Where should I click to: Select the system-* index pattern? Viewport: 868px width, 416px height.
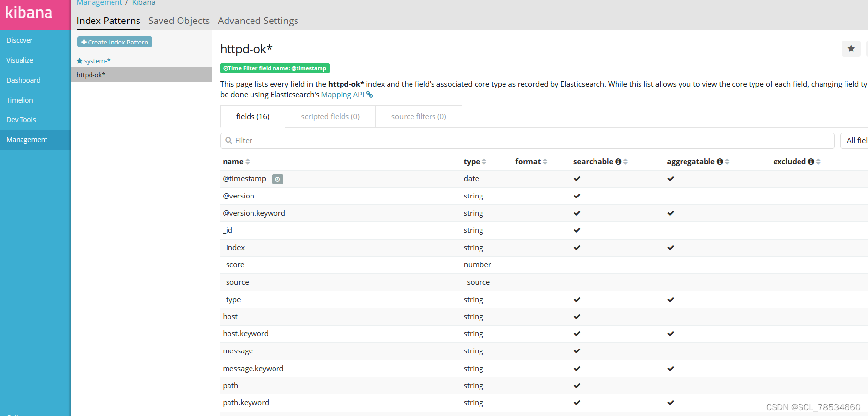click(x=96, y=61)
